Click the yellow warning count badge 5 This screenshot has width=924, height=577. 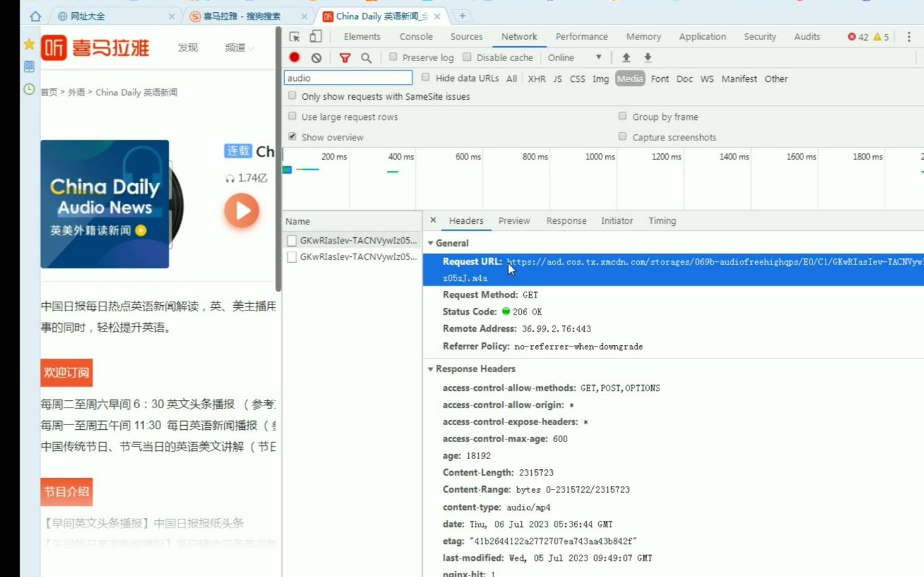[881, 37]
